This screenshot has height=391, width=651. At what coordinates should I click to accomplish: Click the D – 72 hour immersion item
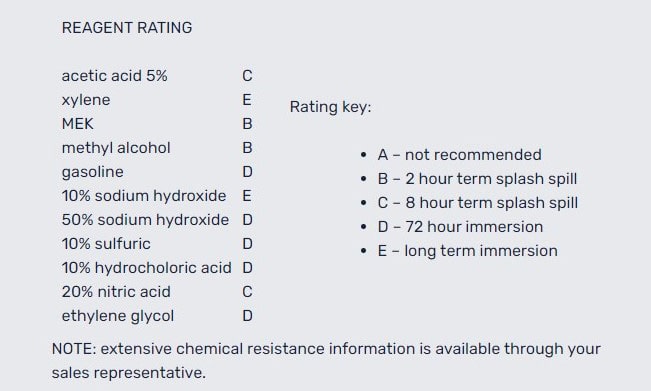click(460, 227)
